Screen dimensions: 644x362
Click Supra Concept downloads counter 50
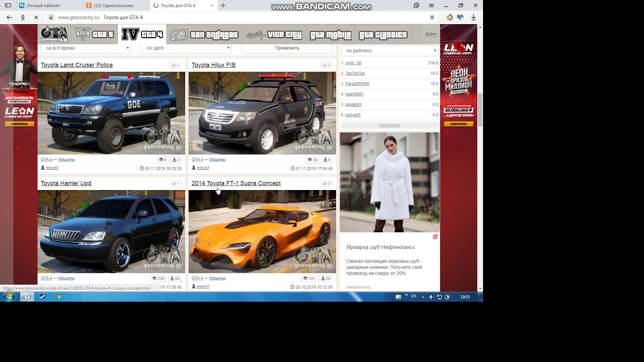pos(326,279)
